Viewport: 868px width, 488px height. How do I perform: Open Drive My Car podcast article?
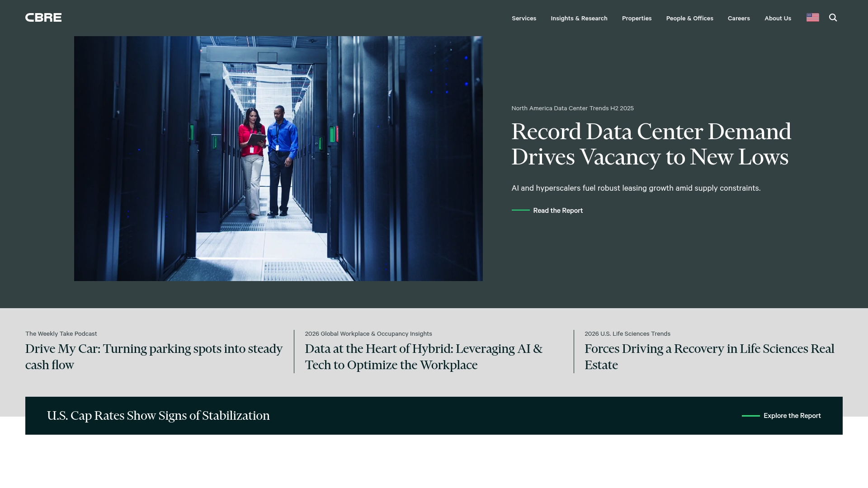[x=154, y=357]
